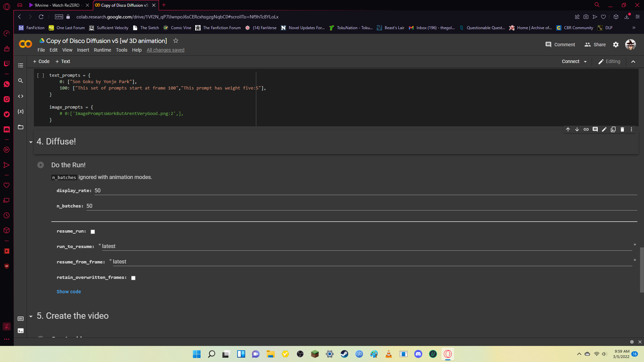
Task: Click the n_batches input field
Action: point(361,206)
